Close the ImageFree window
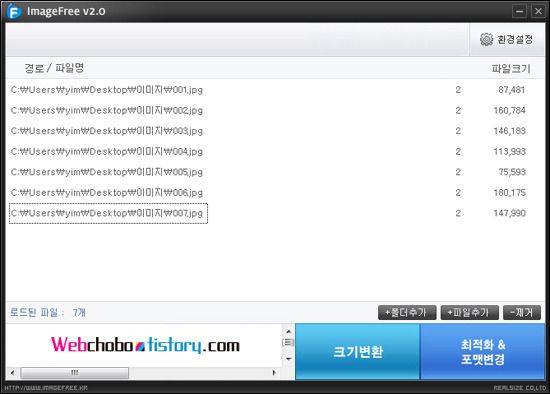Image resolution: width=550 pixels, height=394 pixels. (538, 11)
